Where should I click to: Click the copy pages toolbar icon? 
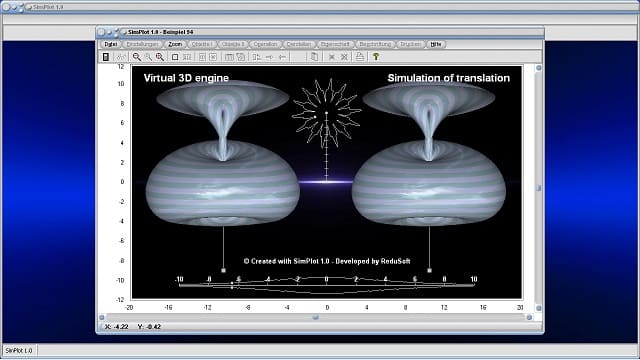click(314, 57)
